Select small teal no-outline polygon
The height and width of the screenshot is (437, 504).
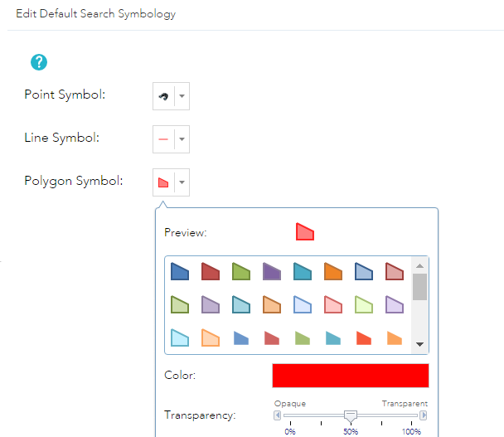pyautogui.click(x=333, y=338)
